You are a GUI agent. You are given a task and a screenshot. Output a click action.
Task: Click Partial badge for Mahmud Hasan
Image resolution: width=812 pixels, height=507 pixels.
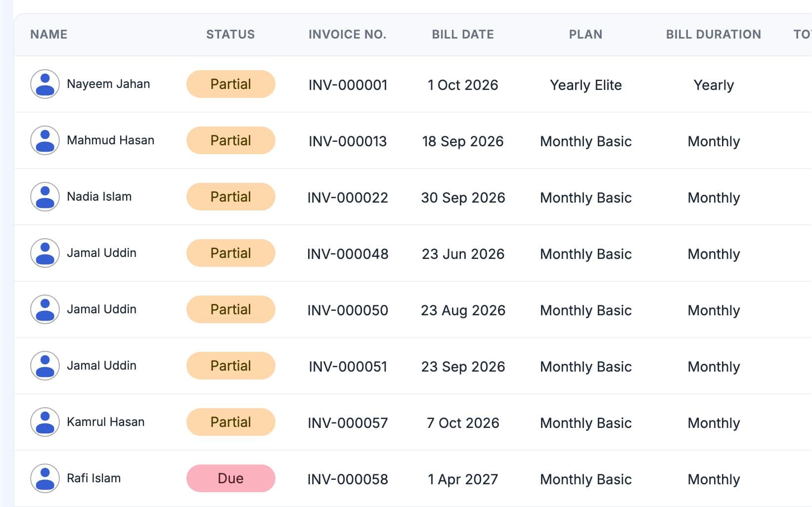click(x=231, y=140)
